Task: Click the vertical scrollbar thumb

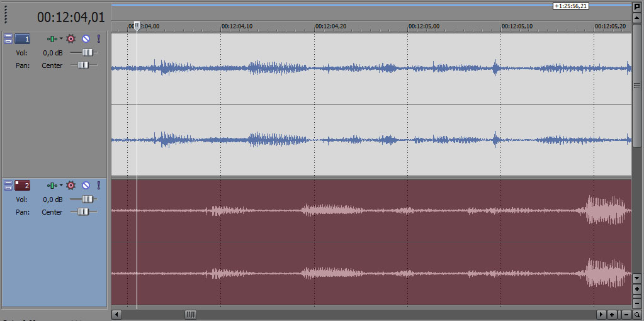Action: point(636,86)
